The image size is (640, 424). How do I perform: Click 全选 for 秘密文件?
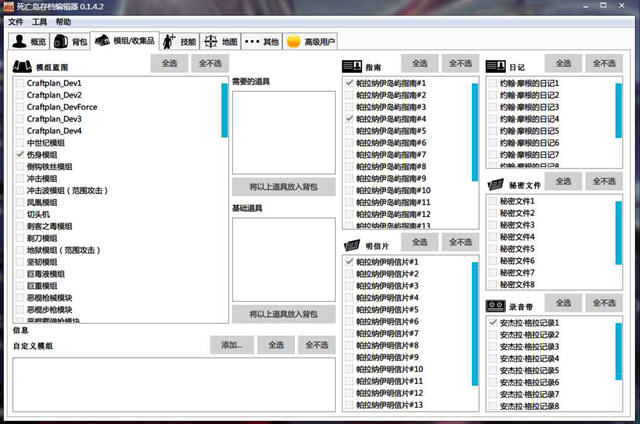(563, 181)
